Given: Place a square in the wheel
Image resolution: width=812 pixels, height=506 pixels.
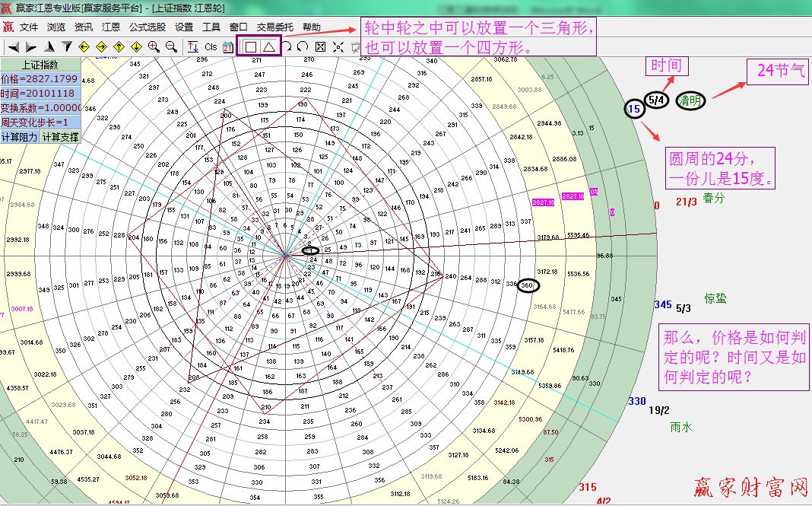Looking at the screenshot, I should pyautogui.click(x=250, y=47).
